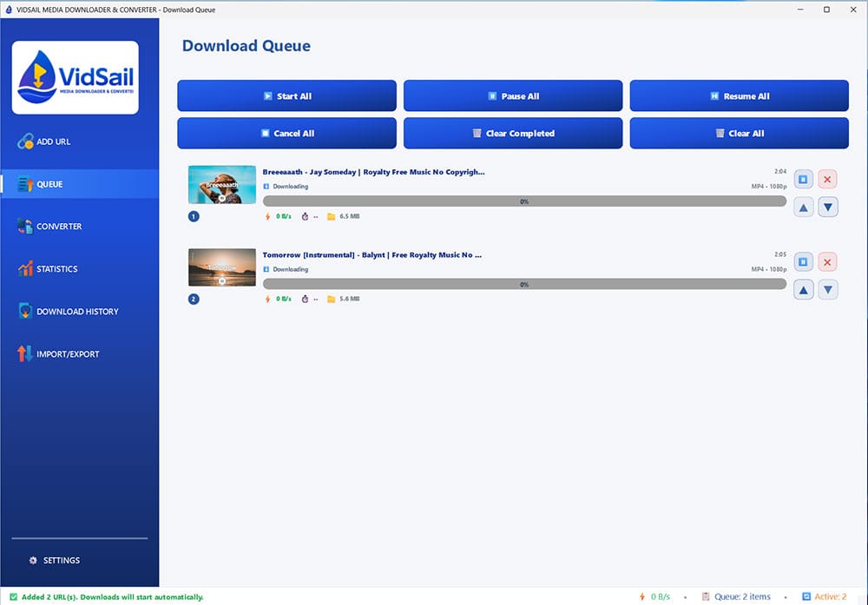Move Breeeaaath download up in queue
This screenshot has height=605, width=868.
click(803, 207)
